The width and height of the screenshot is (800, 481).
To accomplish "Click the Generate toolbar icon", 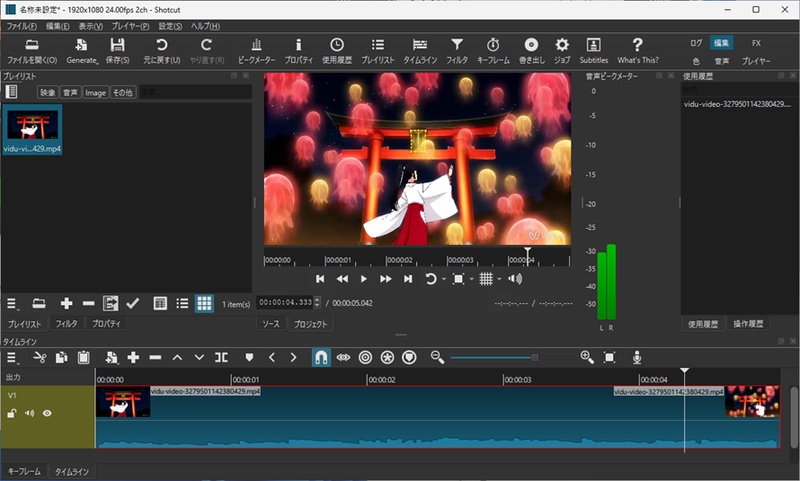I will [82, 51].
